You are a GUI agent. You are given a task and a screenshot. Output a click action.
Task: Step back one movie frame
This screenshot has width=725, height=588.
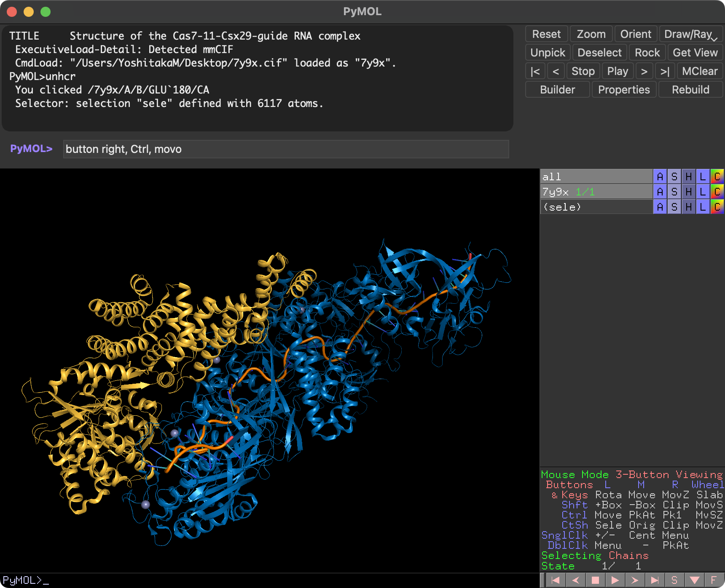tap(575, 580)
